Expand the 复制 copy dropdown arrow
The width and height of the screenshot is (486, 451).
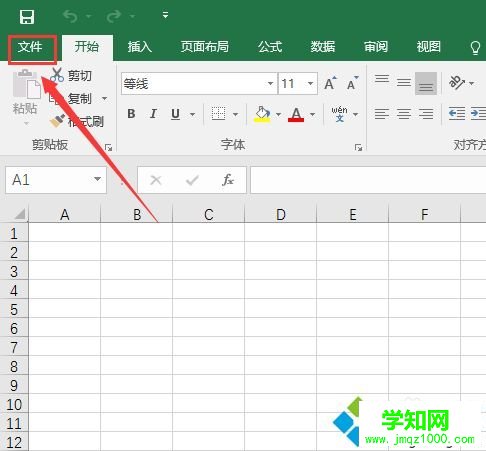[x=105, y=98]
